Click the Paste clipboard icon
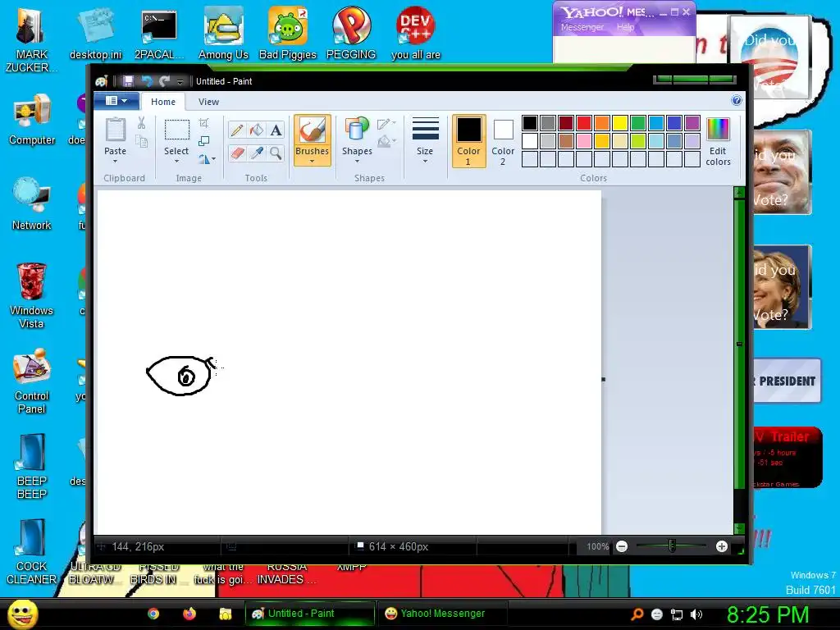The width and height of the screenshot is (840, 630). (115, 130)
